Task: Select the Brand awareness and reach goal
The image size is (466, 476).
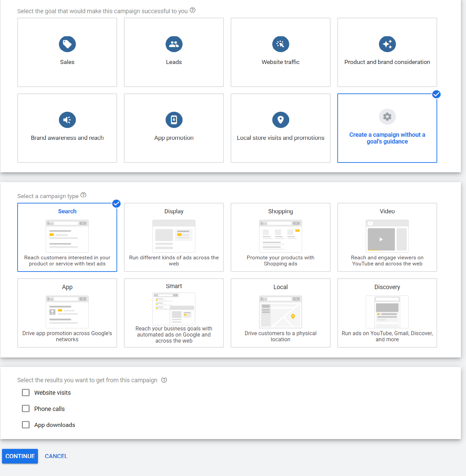Action: coord(67,120)
